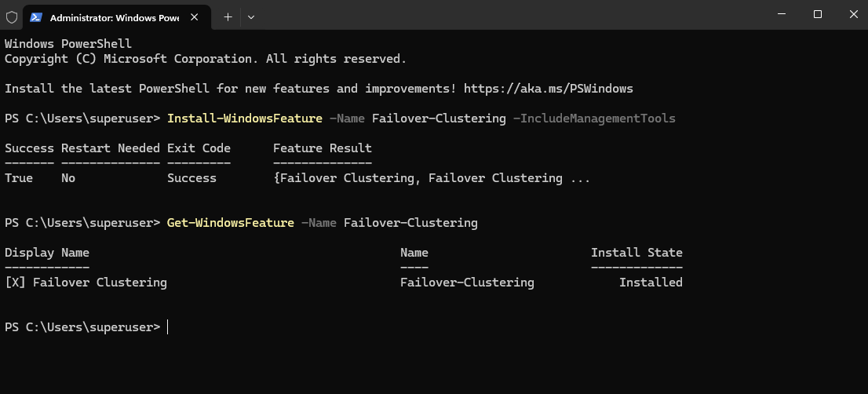Expand the new tab profile dropdown chevron

coord(251,17)
